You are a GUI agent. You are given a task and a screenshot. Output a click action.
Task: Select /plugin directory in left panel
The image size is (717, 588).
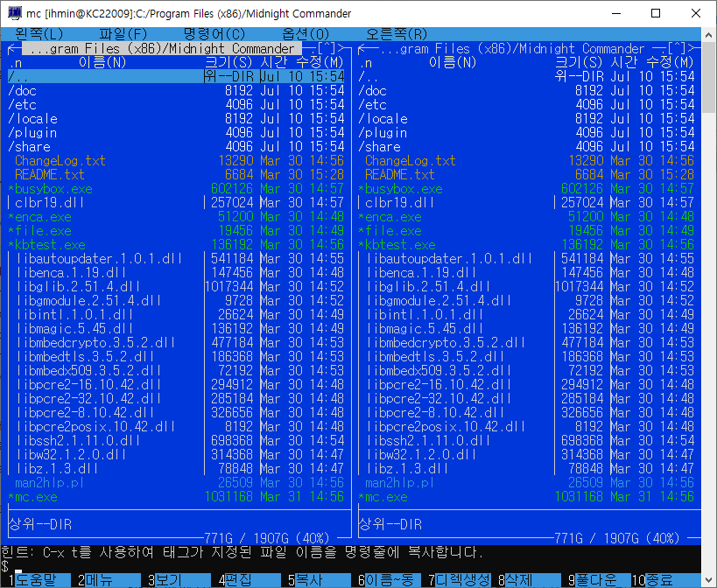176,132
